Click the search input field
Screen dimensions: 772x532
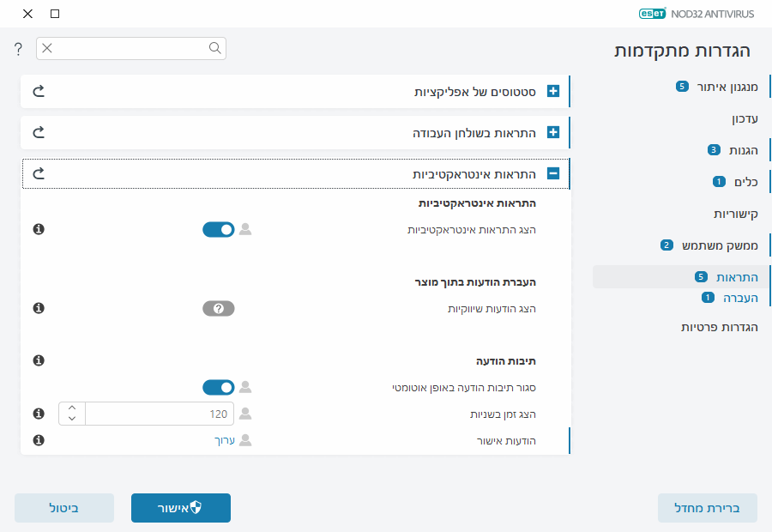tap(130, 48)
